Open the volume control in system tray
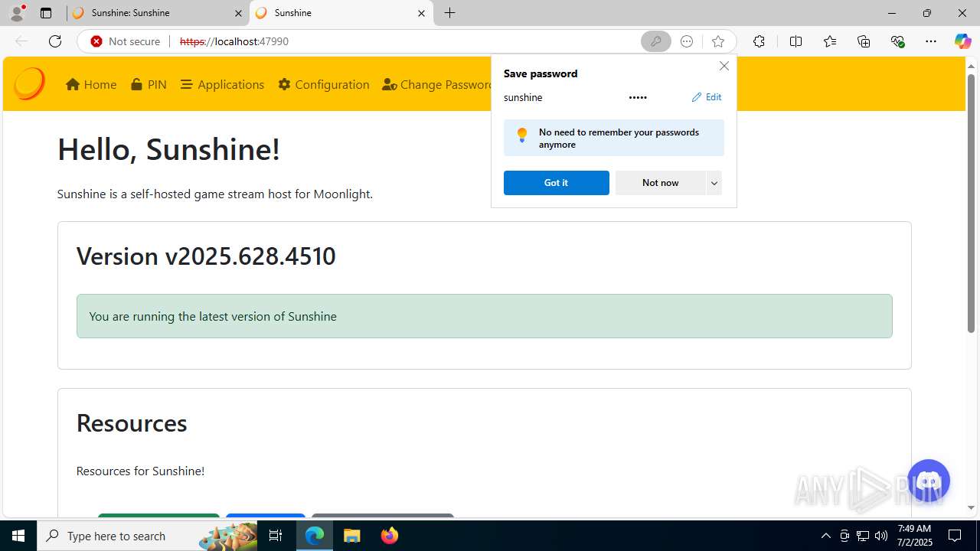The height and width of the screenshot is (551, 980). click(x=881, y=536)
